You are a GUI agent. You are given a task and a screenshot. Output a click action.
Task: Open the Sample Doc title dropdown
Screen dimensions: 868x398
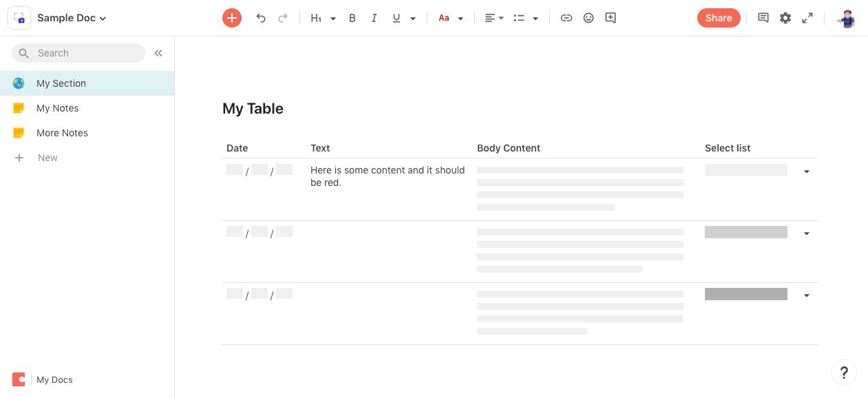[72, 18]
